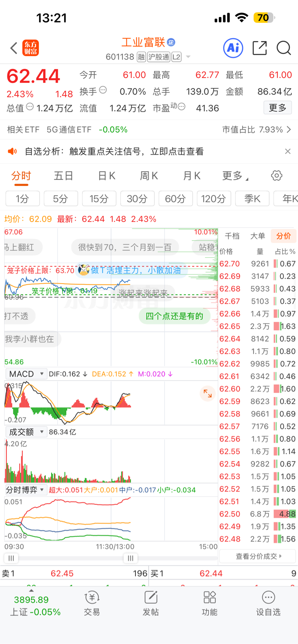Open the 上证 3895.89 index ticker

(35, 606)
